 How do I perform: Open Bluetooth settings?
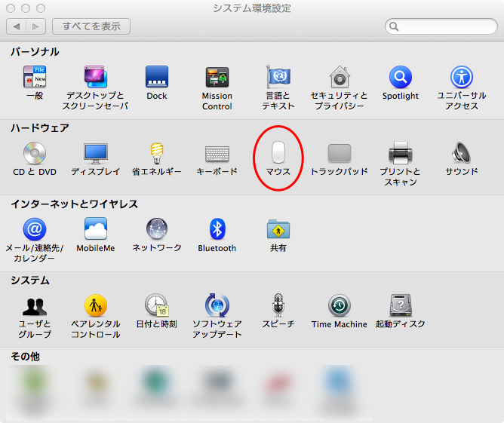tap(217, 230)
